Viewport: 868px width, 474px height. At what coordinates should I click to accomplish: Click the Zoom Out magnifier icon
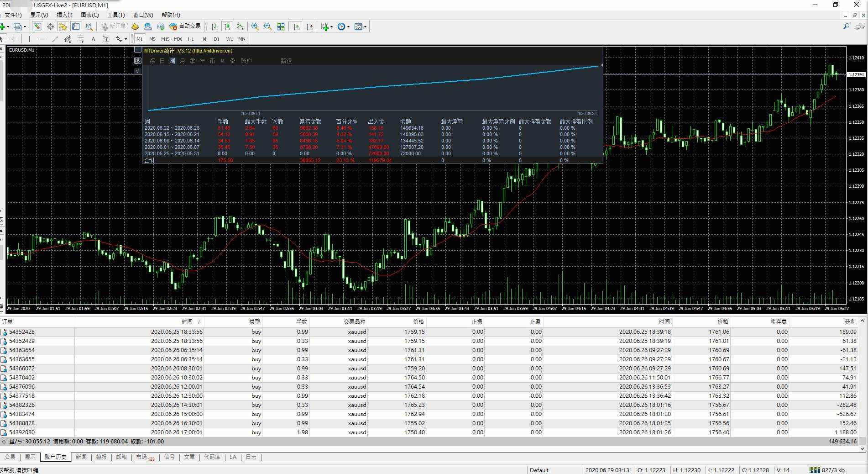(x=268, y=26)
